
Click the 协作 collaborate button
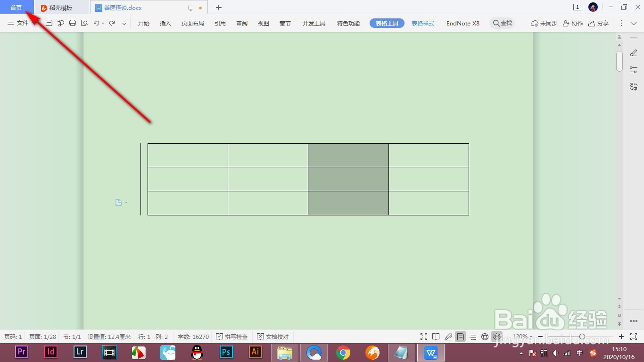573,23
